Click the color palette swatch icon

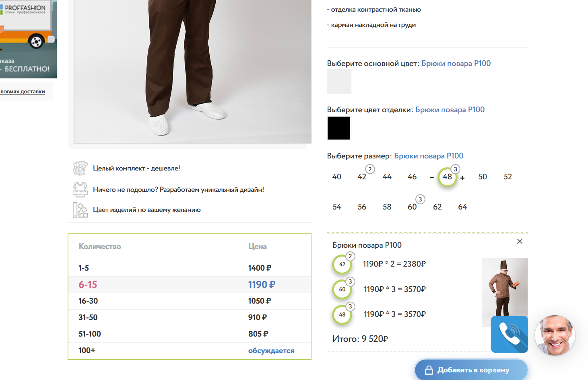(80, 210)
